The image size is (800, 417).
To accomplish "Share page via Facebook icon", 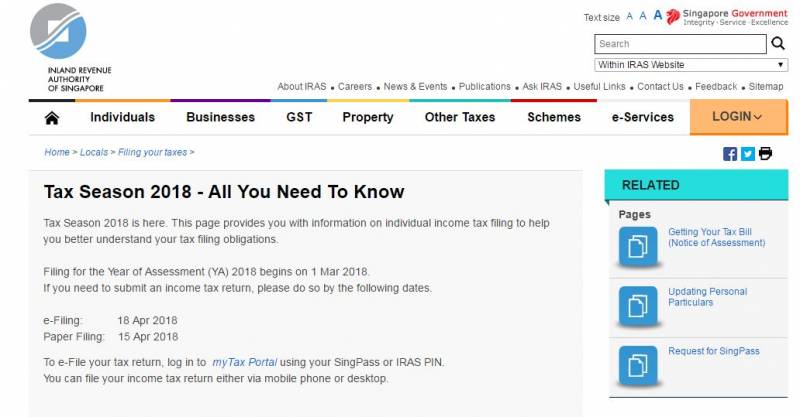I will pos(730,154).
